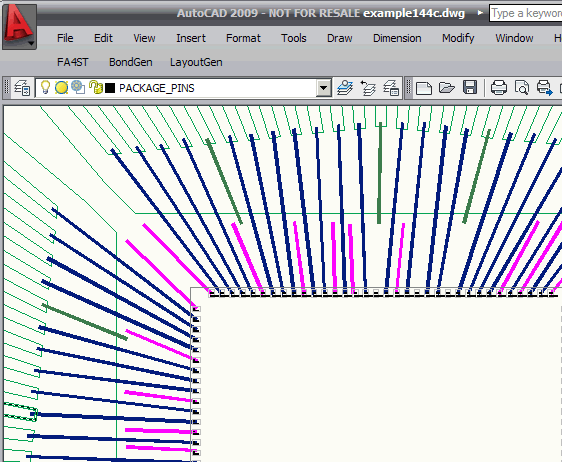Save drawing with the floppy disk icon

click(470, 88)
